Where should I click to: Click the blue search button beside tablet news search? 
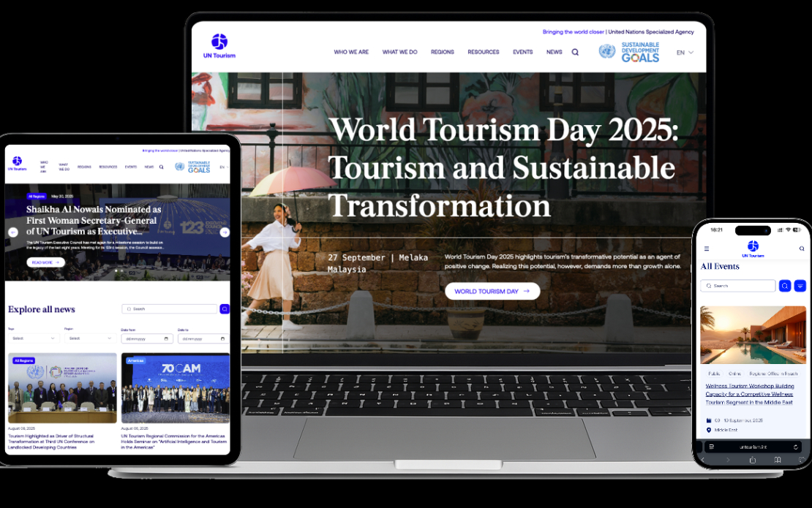[x=225, y=309]
